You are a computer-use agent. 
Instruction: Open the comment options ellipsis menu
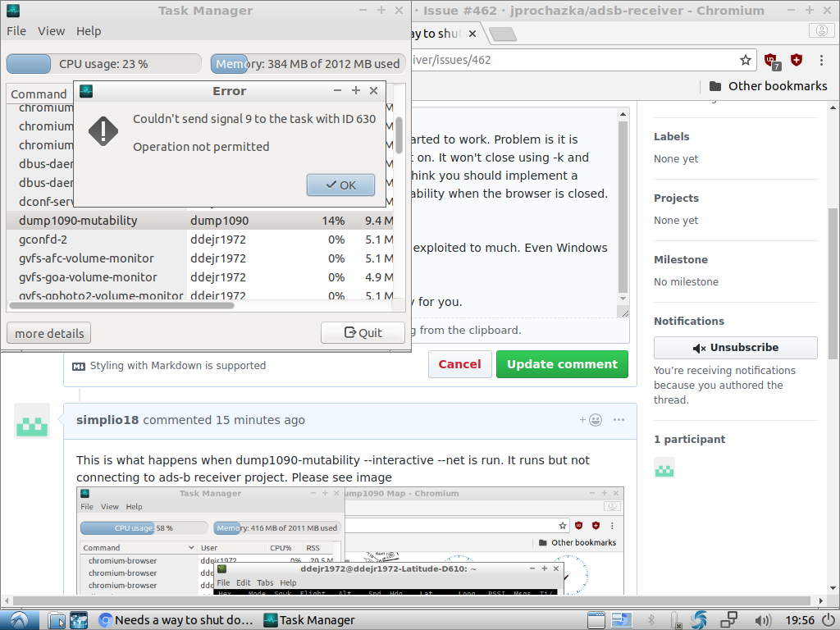[x=619, y=419]
